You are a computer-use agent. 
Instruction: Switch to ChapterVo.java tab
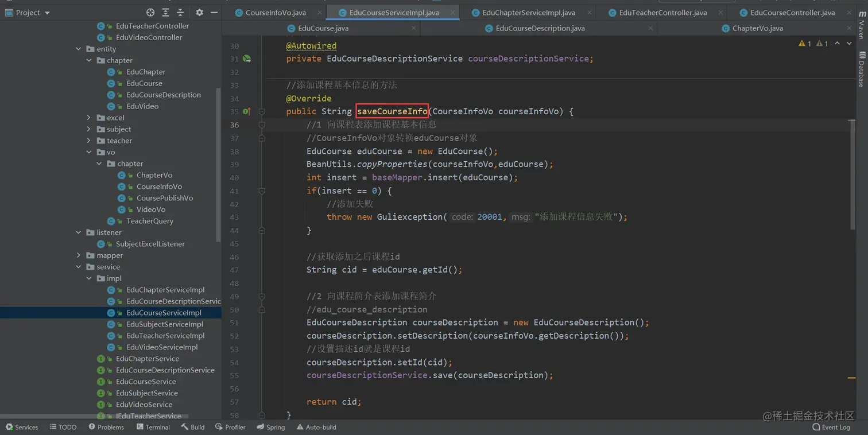[x=758, y=28]
